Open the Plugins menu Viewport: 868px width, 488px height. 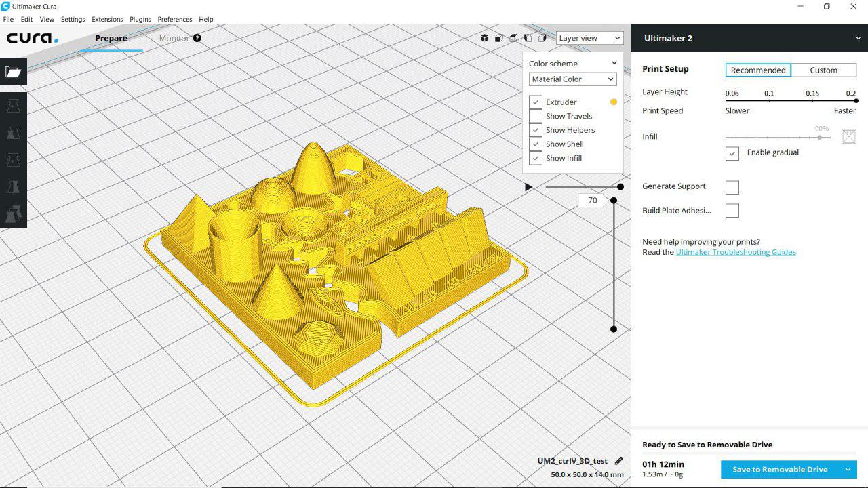(140, 19)
